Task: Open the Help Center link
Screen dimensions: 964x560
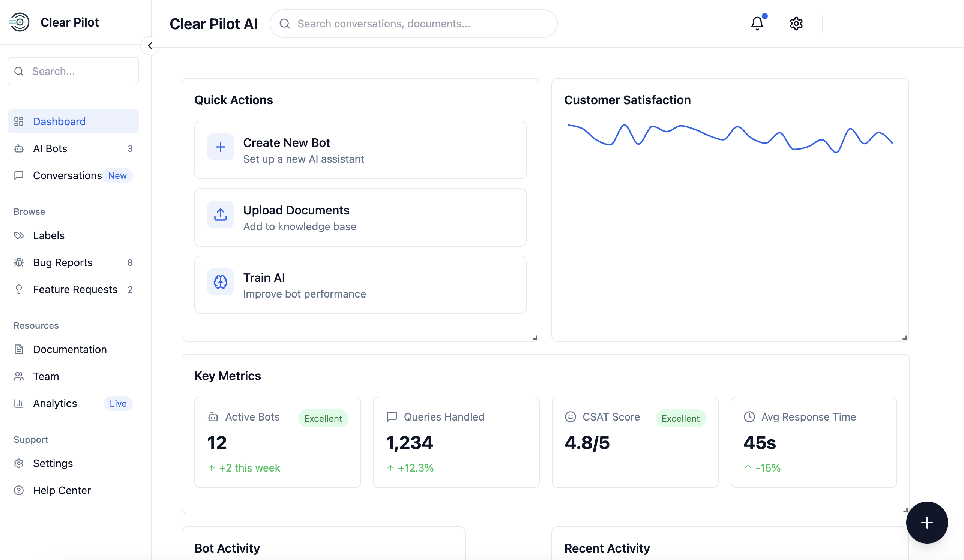Action: (62, 490)
